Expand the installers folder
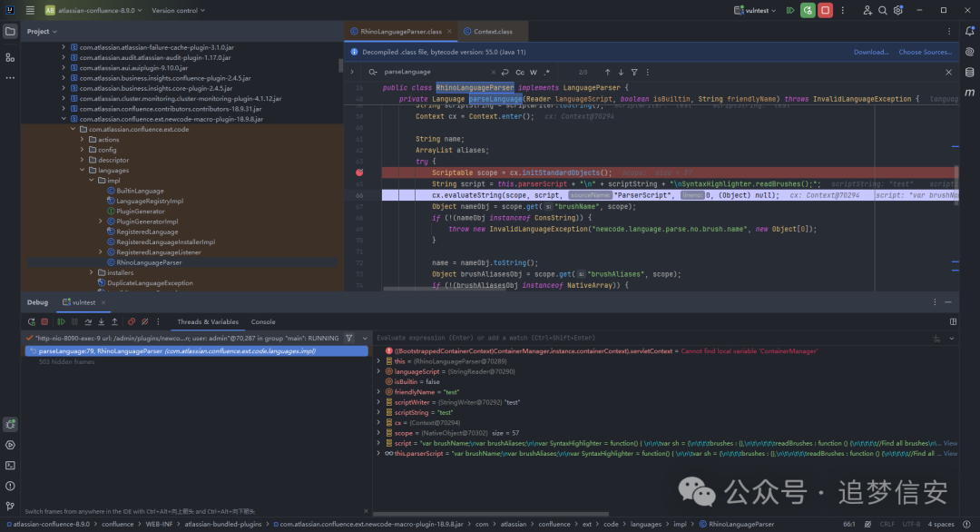The height and width of the screenshot is (532, 980). pyautogui.click(x=92, y=272)
